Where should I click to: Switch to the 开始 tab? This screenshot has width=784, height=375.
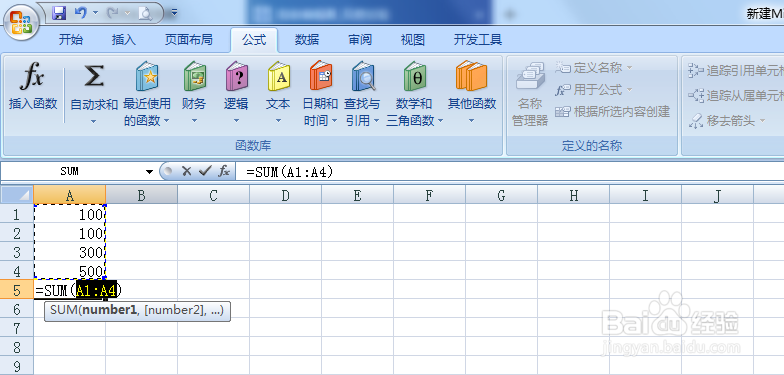point(71,40)
